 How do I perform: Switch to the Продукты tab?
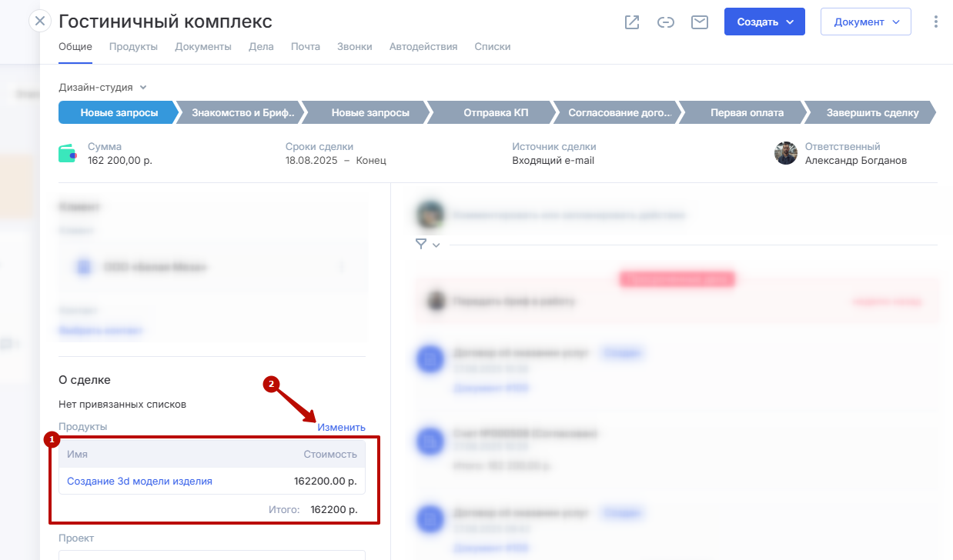(133, 47)
